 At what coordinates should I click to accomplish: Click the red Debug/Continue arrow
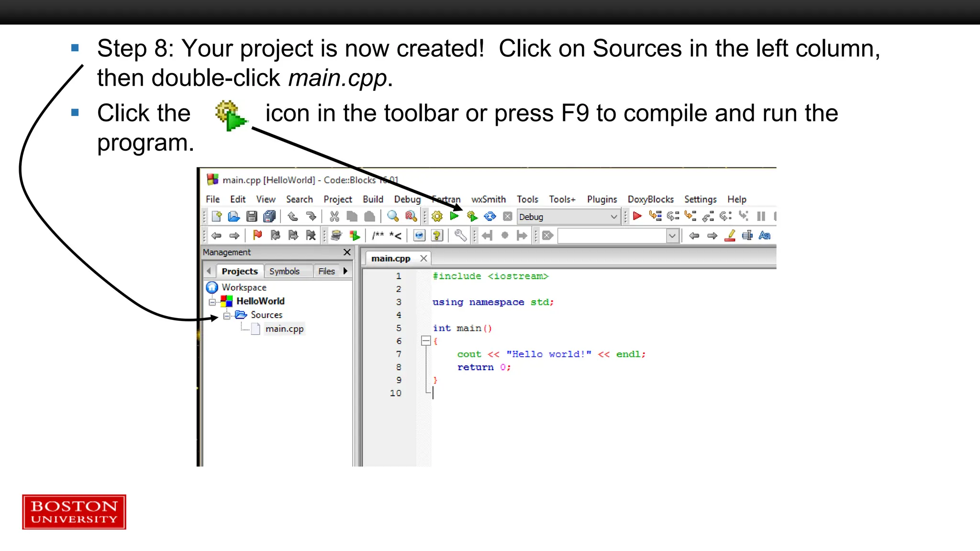(x=637, y=216)
